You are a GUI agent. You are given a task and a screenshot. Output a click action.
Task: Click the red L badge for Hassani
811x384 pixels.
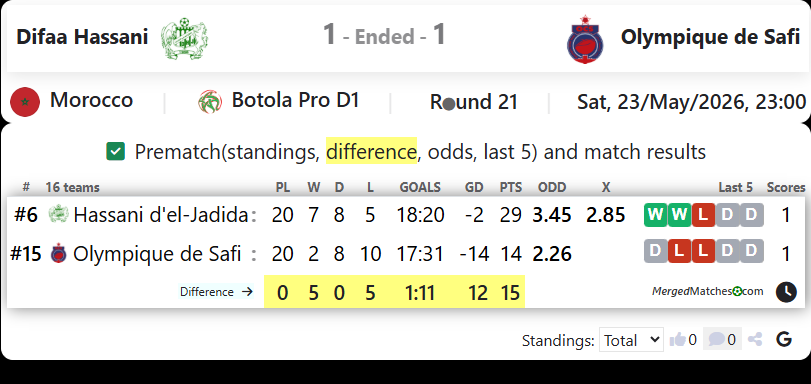click(x=703, y=215)
